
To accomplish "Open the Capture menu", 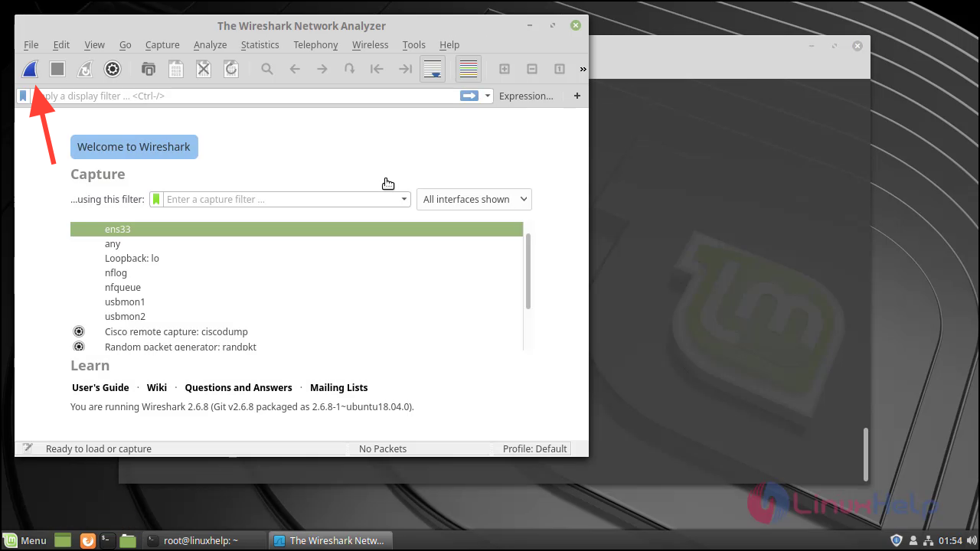I will 162,44.
